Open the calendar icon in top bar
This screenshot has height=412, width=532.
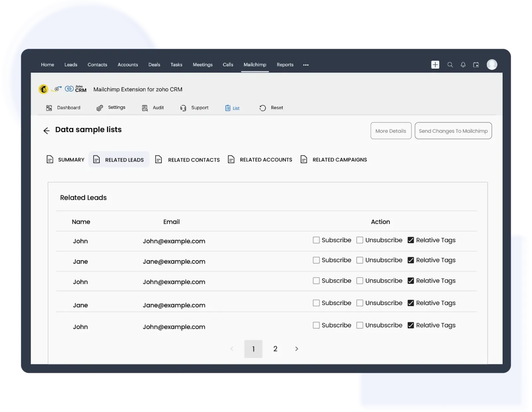pos(476,65)
